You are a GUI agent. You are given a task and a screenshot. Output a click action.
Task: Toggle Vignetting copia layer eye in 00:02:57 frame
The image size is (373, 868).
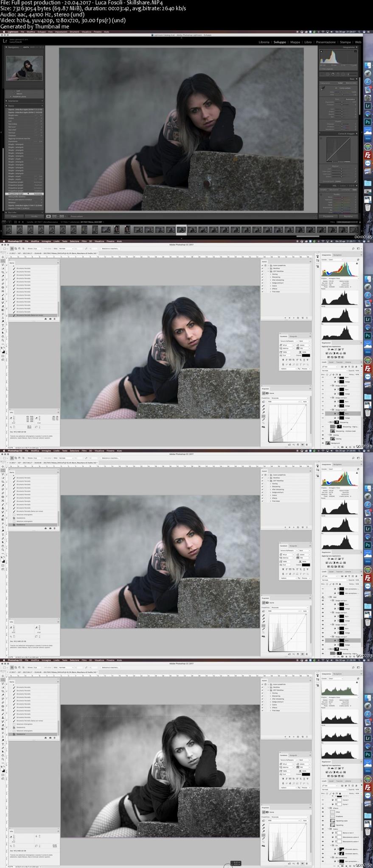(x=323, y=821)
